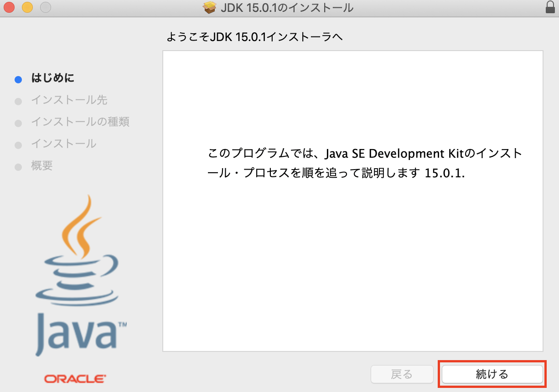Select the インストールの種類 step in the sidebar

pyautogui.click(x=80, y=122)
